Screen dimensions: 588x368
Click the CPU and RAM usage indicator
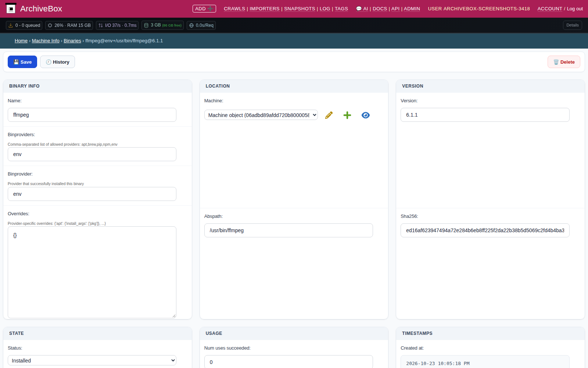coord(69,25)
